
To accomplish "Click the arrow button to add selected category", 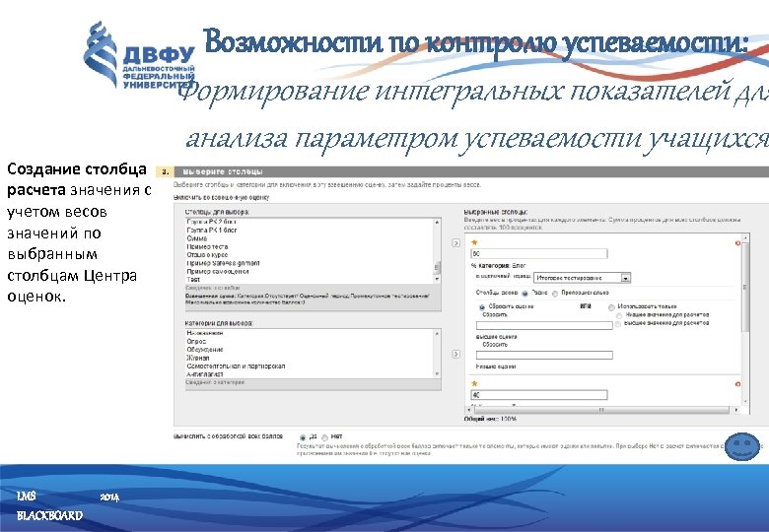I will (455, 354).
